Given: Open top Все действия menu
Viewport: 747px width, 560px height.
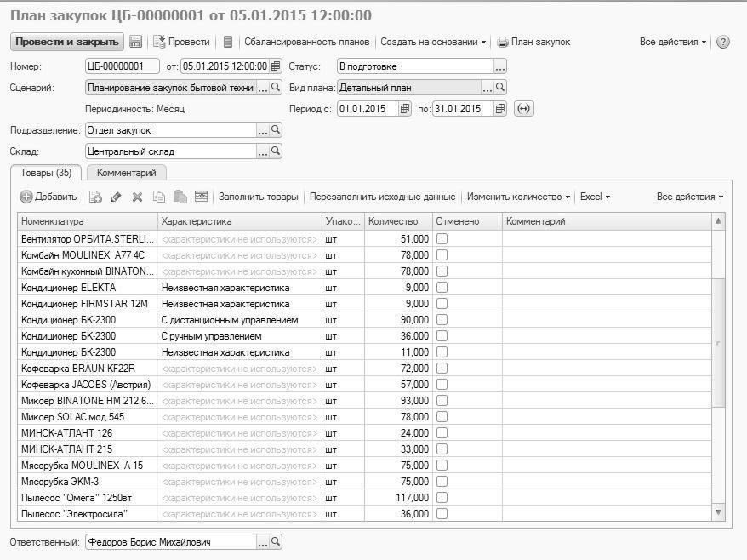Looking at the screenshot, I should pos(673,42).
